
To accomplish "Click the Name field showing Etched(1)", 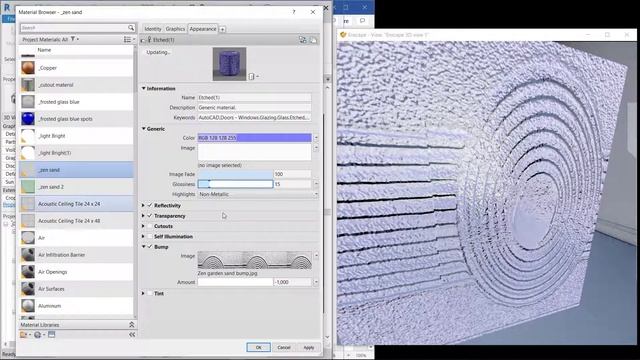I will coord(254,98).
